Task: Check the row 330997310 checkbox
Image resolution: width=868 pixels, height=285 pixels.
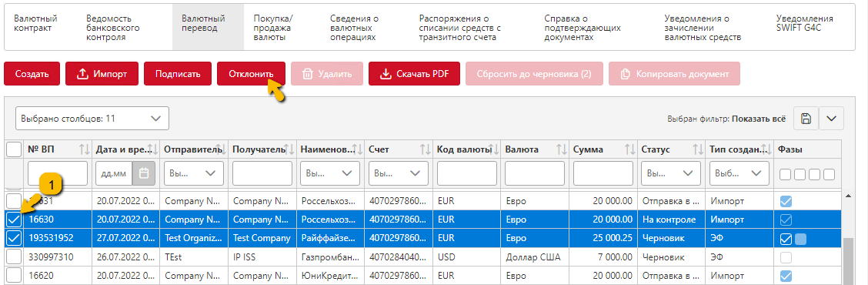Action: click(x=14, y=256)
